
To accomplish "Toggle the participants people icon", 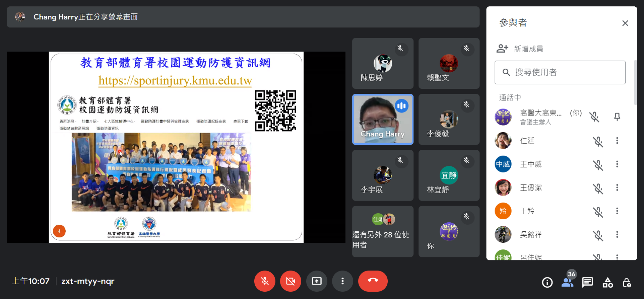I will pos(567,283).
